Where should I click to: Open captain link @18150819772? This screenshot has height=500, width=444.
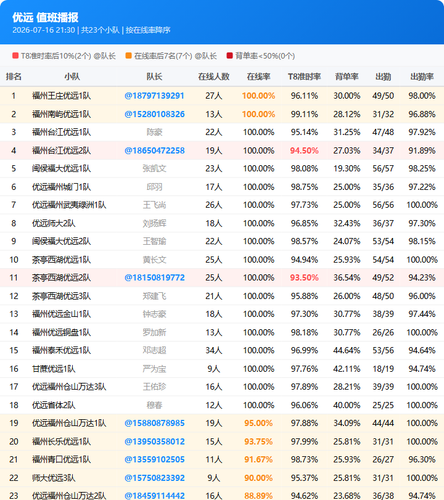(154, 278)
